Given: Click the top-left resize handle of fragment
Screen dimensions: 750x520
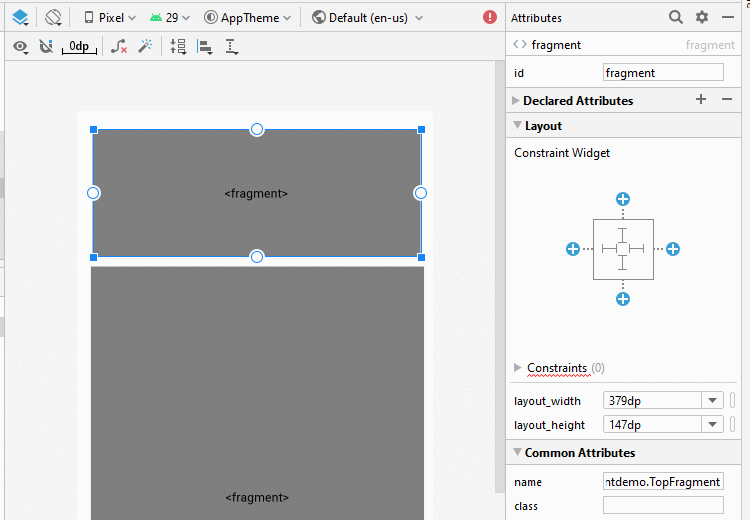Looking at the screenshot, I should 94,130.
